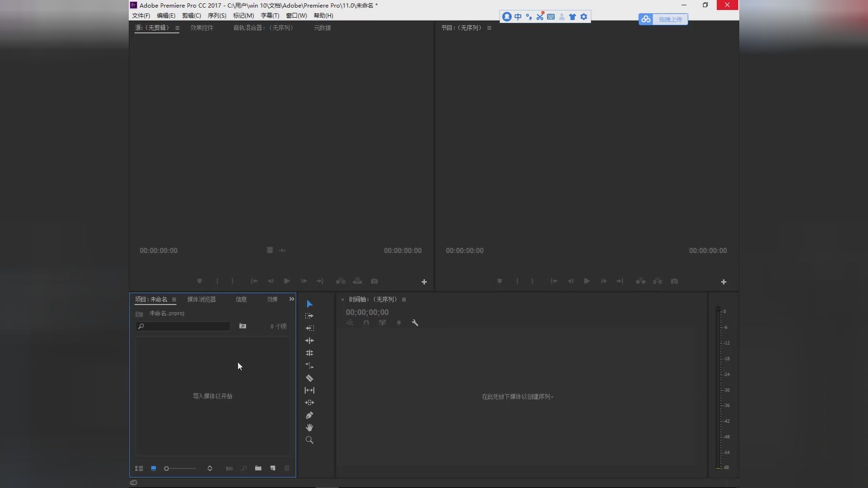Click Lift button in Program monitor

641,281
